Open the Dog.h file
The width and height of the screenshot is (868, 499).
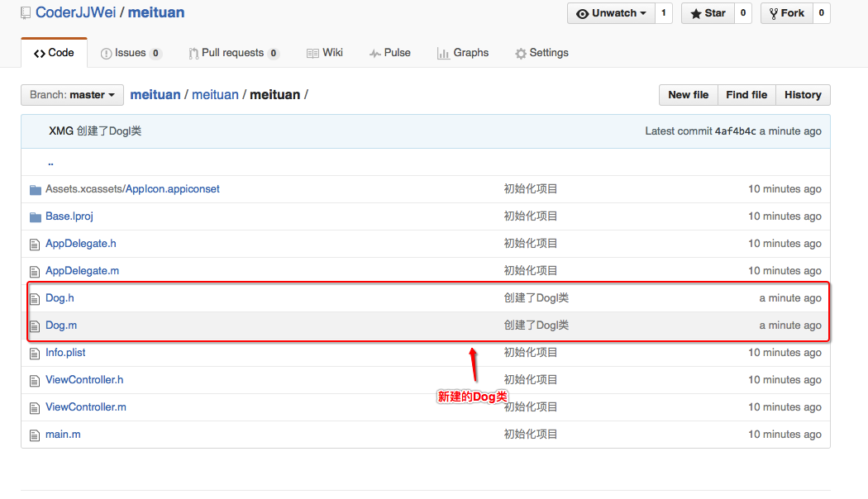[x=60, y=298]
